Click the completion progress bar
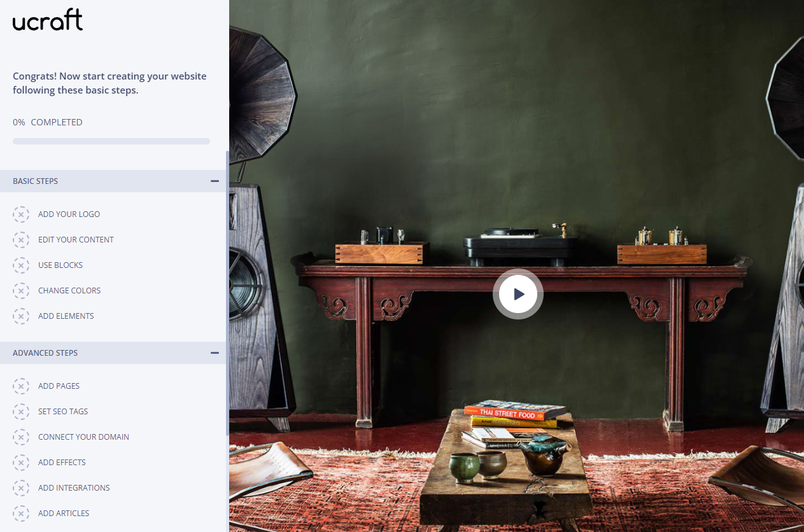The width and height of the screenshot is (804, 532). click(111, 141)
